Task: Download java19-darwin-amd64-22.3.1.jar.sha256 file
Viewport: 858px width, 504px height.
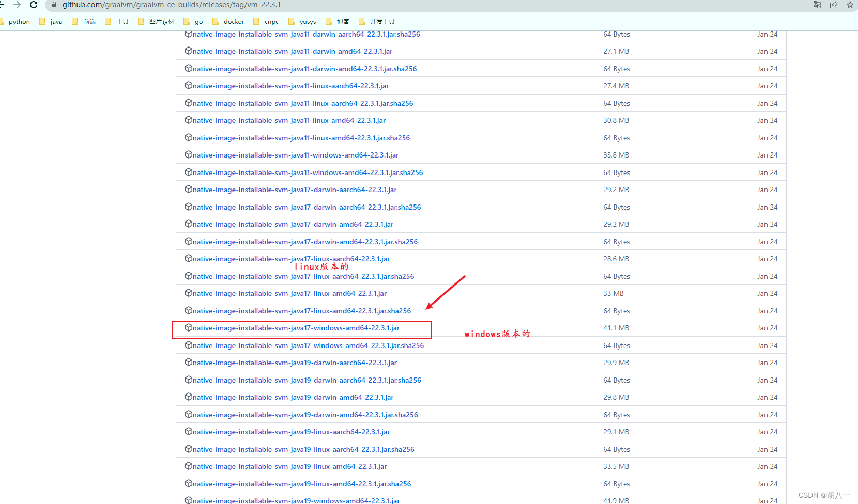Action: [305, 415]
